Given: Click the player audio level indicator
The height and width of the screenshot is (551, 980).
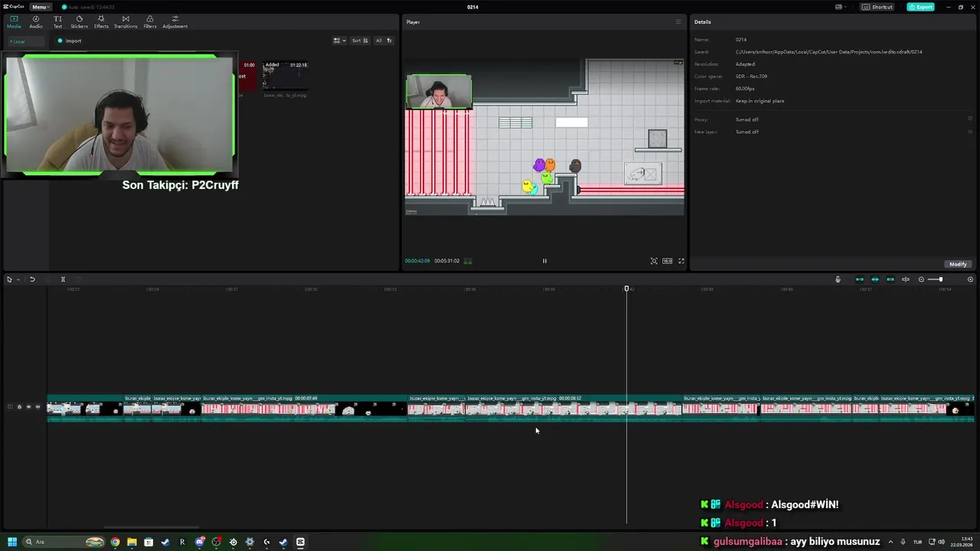Looking at the screenshot, I should coord(468,261).
